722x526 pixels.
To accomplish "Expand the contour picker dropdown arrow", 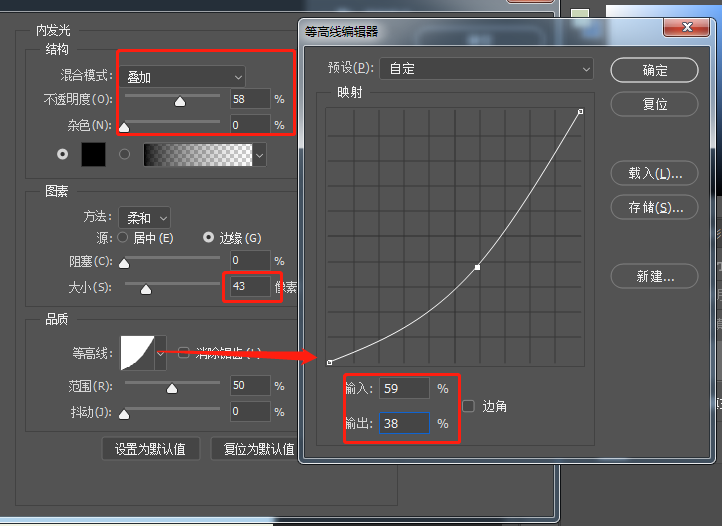I will point(161,353).
